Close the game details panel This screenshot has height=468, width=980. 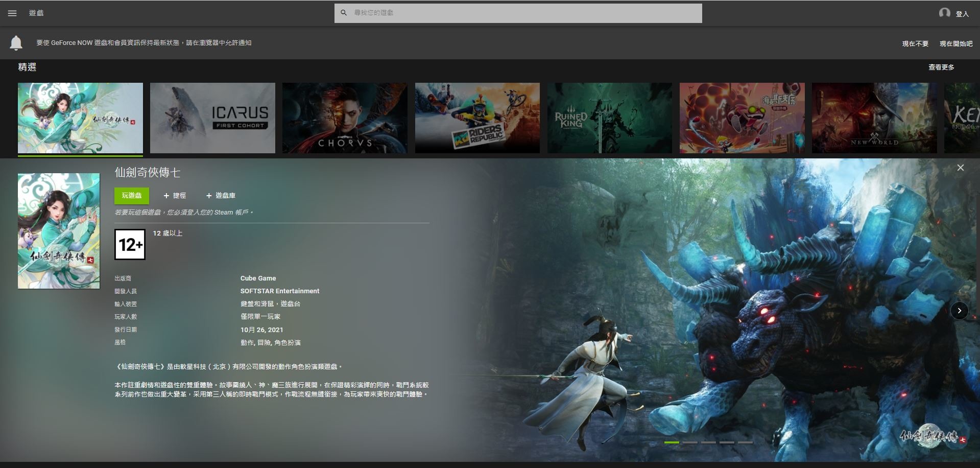pos(960,168)
